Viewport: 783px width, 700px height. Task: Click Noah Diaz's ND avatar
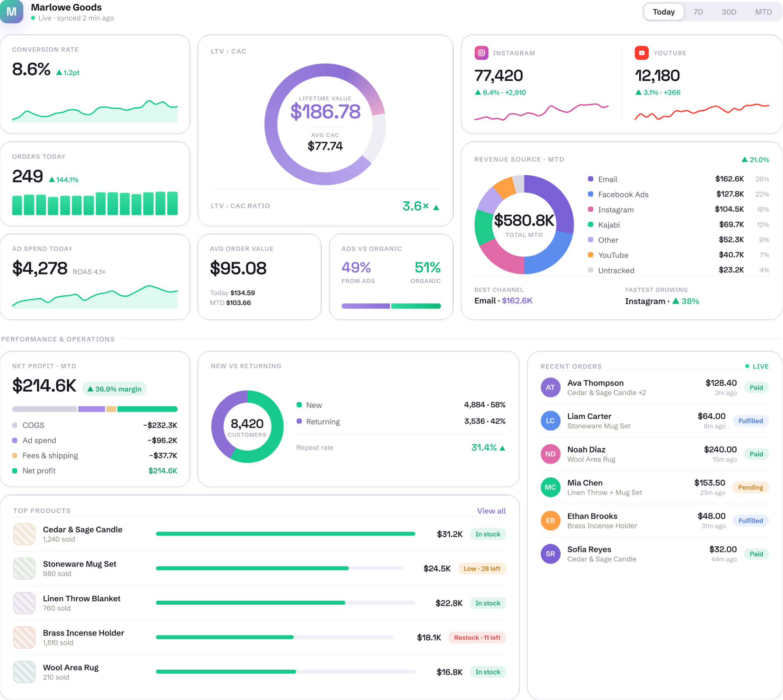point(550,454)
